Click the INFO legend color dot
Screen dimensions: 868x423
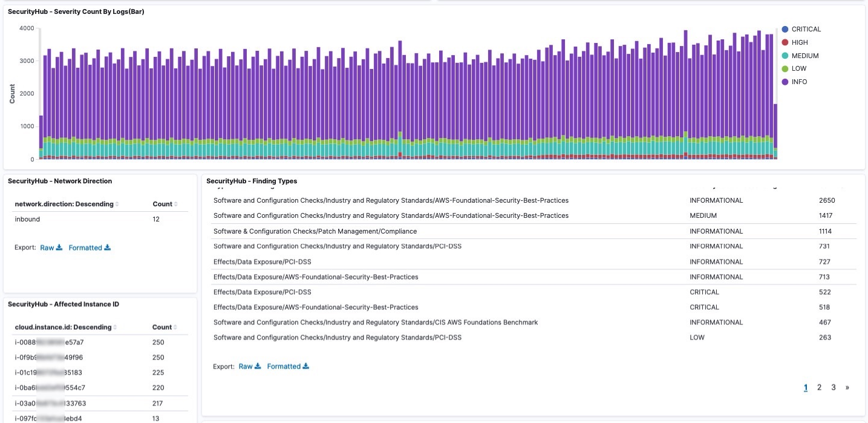pyautogui.click(x=785, y=82)
